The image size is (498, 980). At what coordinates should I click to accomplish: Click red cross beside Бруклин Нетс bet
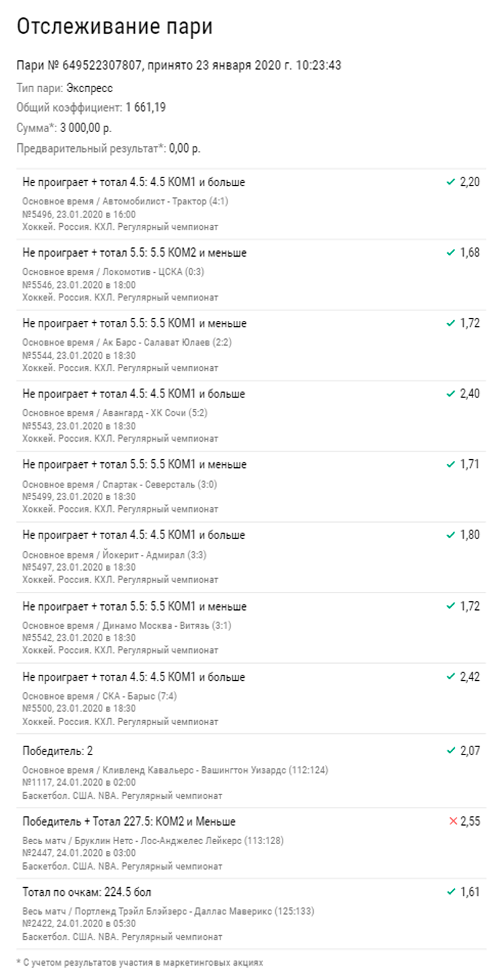coord(453,821)
